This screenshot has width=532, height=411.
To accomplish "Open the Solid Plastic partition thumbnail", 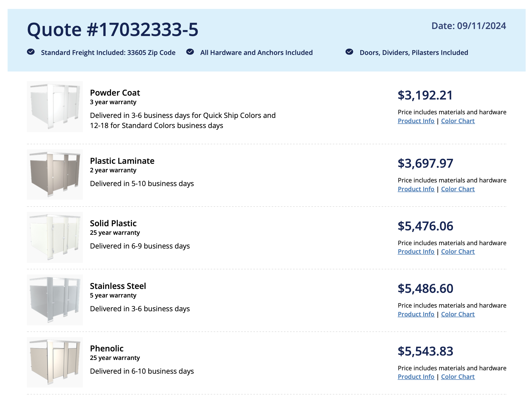I will coord(55,237).
